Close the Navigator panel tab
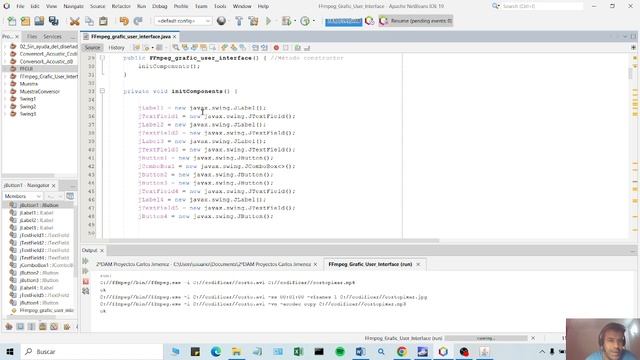This screenshot has height=360, width=640. (53, 185)
